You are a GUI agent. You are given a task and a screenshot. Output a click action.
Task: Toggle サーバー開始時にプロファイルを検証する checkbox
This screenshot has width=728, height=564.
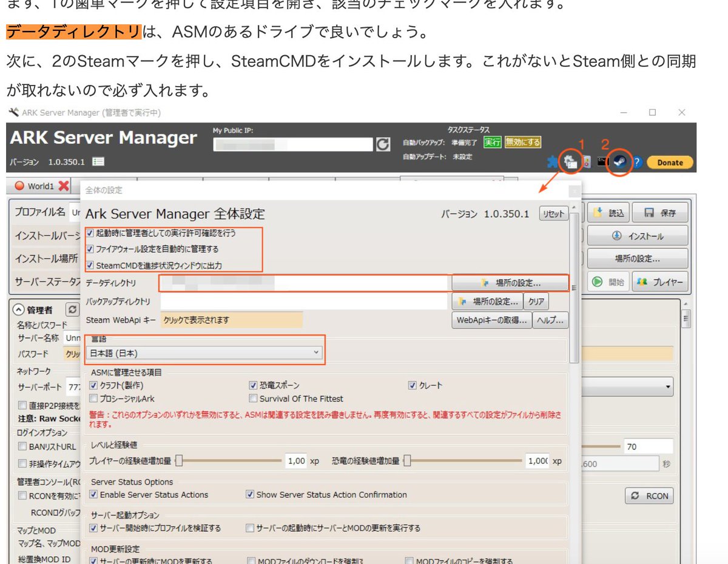pyautogui.click(x=93, y=528)
